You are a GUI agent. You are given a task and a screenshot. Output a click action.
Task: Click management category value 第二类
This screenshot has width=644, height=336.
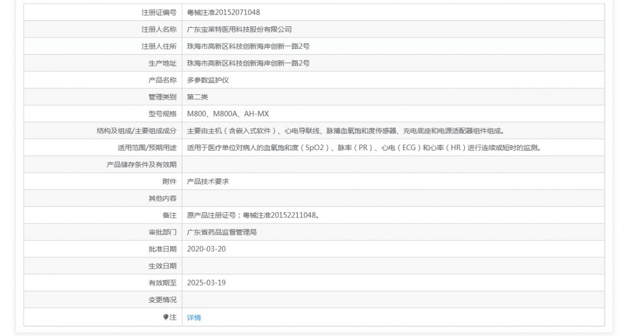coord(197,97)
